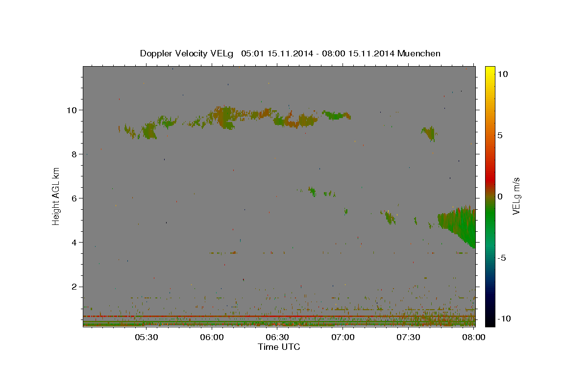588x392 pixels.
Task: Click the small echo at 6.3 km near 06:45
Action: click(312, 191)
